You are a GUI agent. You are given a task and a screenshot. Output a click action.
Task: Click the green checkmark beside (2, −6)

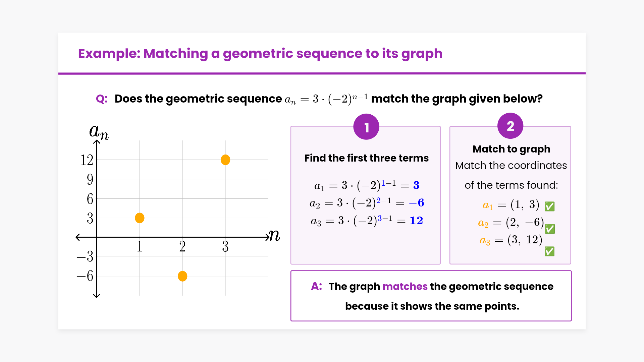pos(550,229)
